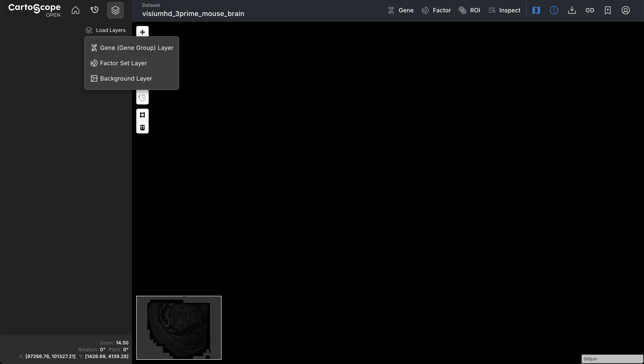Add a bookmark with the bookmark-plus icon
This screenshot has width=644, height=364.
point(608,10)
